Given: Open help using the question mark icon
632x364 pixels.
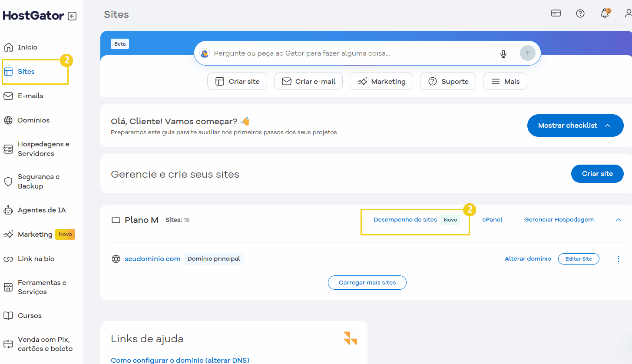Looking at the screenshot, I should click(580, 13).
